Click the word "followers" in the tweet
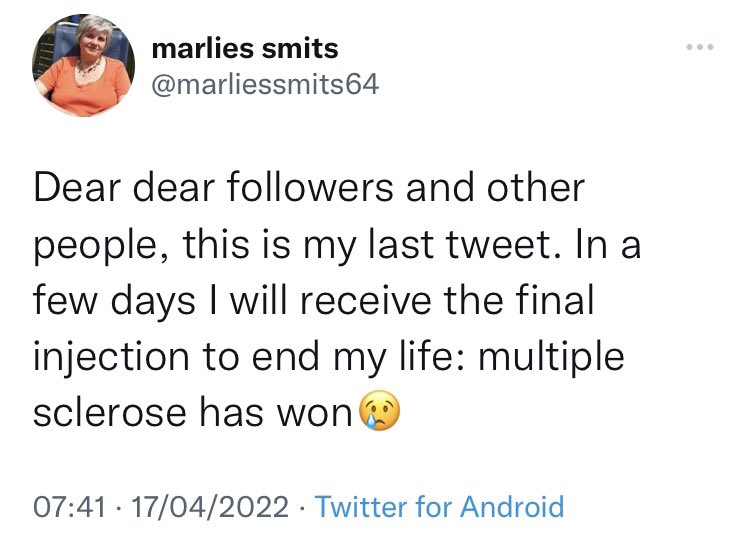750x542 pixels. click(x=310, y=187)
